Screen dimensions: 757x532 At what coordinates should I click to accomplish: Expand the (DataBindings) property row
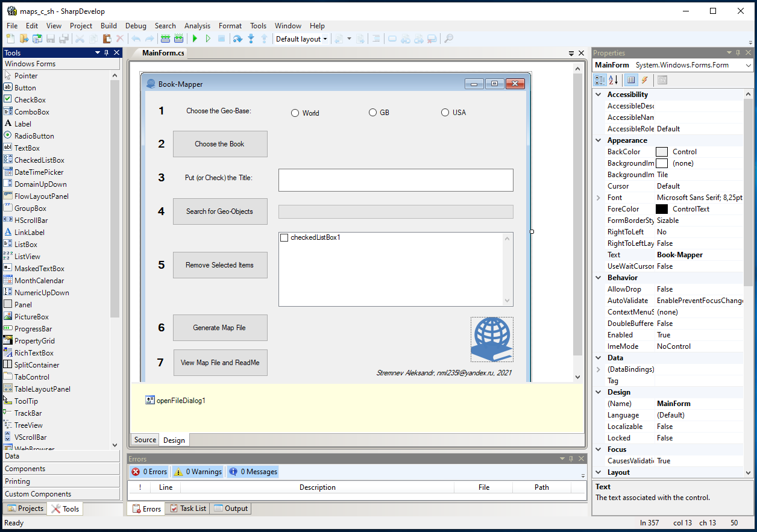[x=598, y=369]
